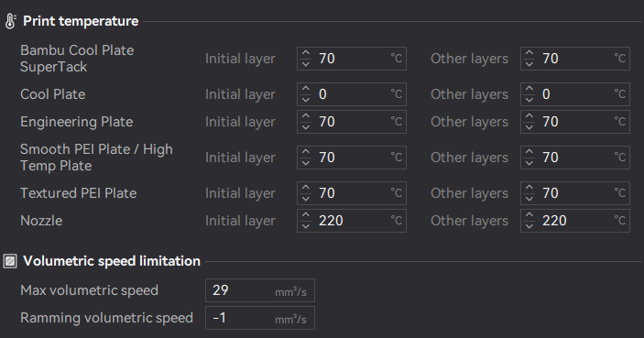This screenshot has width=644, height=338.
Task: Decrease Textured PEI Plate initial layer temperature
Action: (x=306, y=199)
